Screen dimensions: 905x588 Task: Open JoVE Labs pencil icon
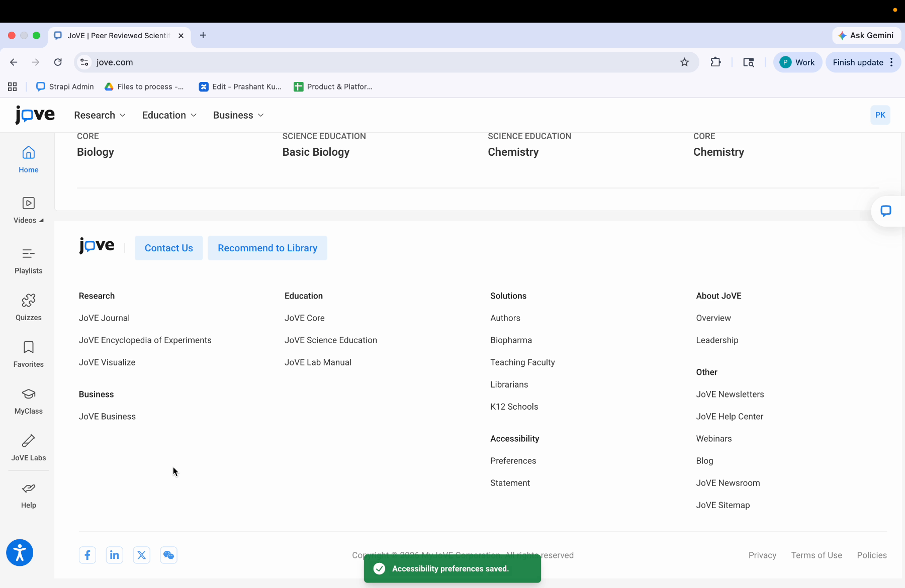tap(29, 441)
